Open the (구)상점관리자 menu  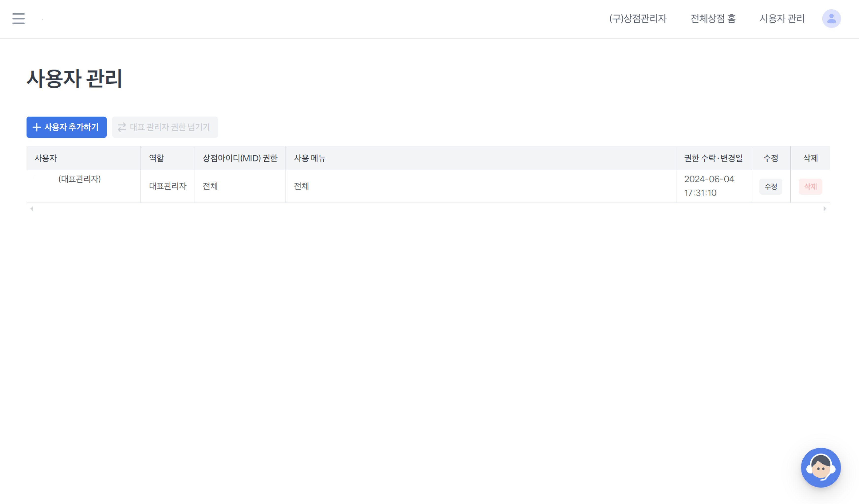[637, 18]
